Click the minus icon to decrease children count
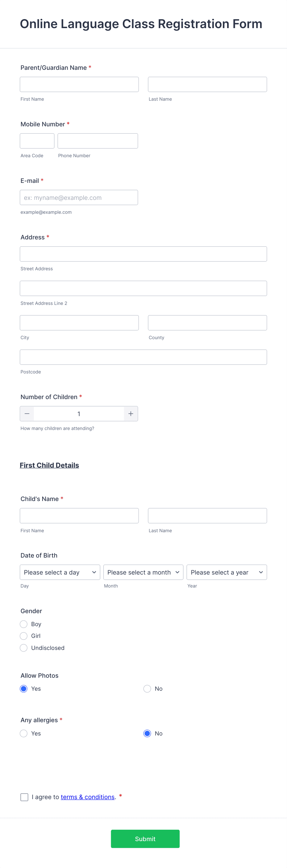This screenshot has width=287, height=868. point(27,413)
